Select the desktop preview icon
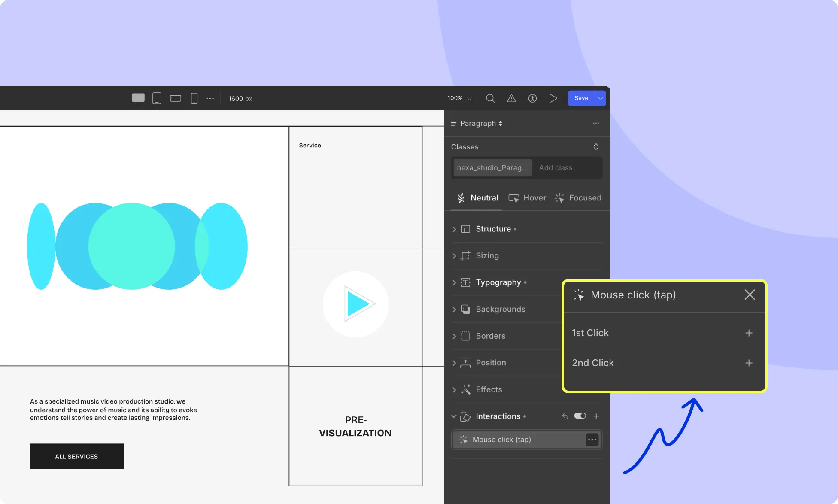The image size is (838, 504). coord(138,98)
